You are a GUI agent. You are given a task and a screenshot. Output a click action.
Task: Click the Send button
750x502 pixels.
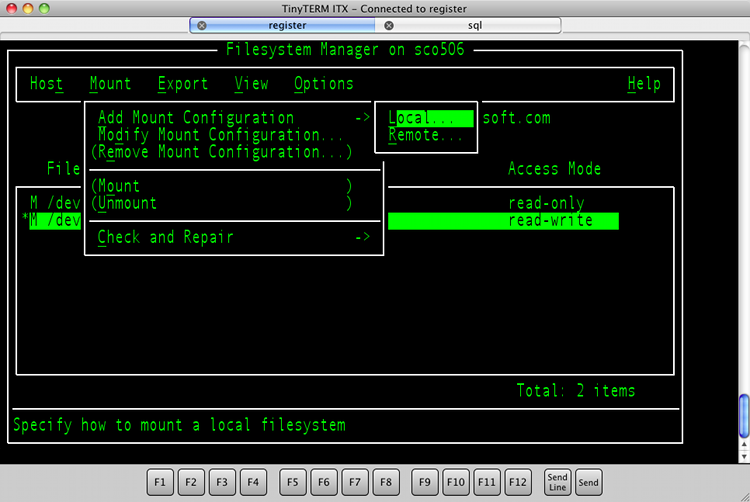coord(589,482)
